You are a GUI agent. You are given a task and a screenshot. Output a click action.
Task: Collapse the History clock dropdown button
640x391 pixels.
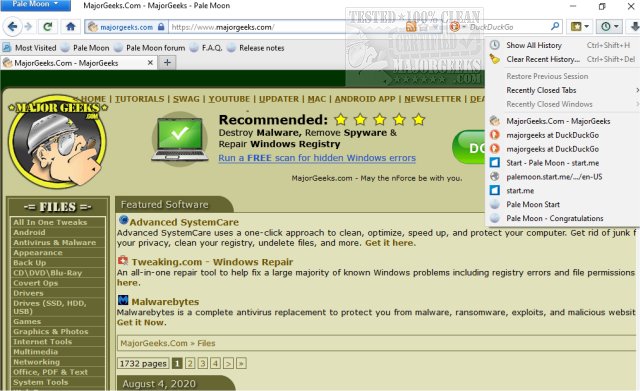point(609,27)
